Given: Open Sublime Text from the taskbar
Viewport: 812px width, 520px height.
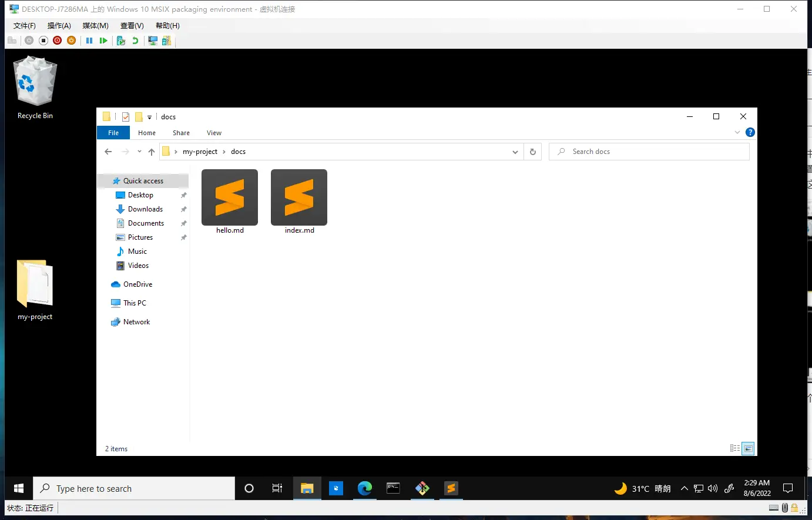Looking at the screenshot, I should click(451, 488).
